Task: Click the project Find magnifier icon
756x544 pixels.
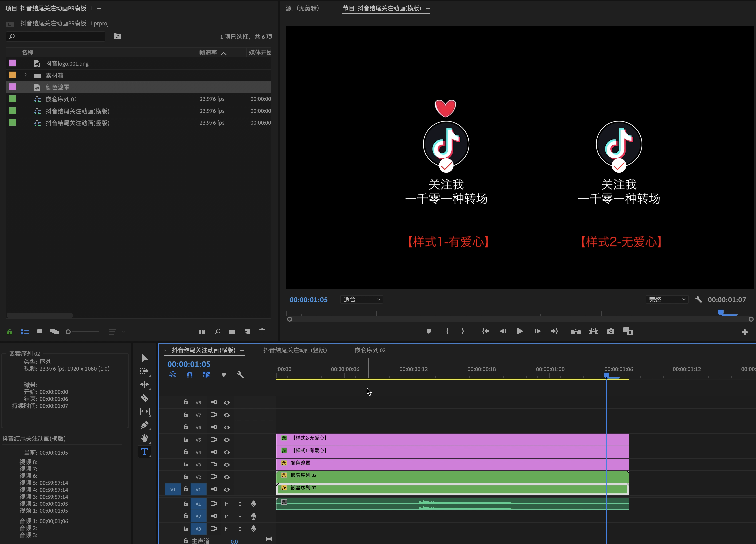Action: pyautogui.click(x=217, y=331)
